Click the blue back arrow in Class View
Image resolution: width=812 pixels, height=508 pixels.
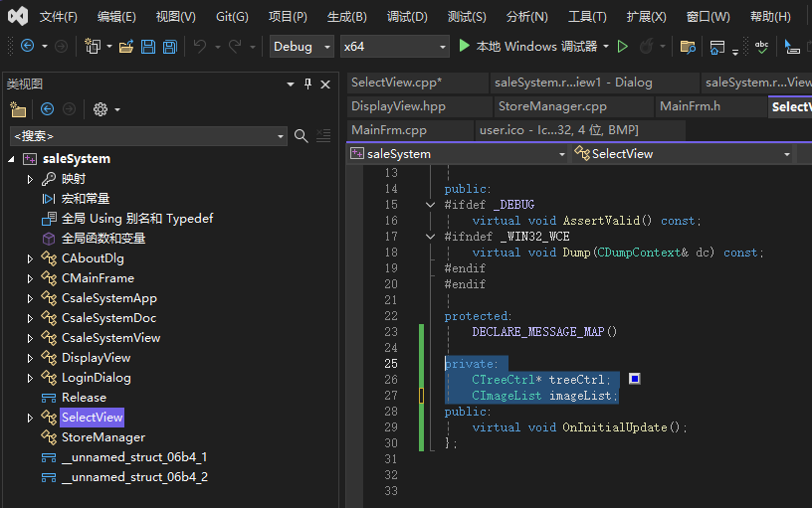tap(47, 109)
